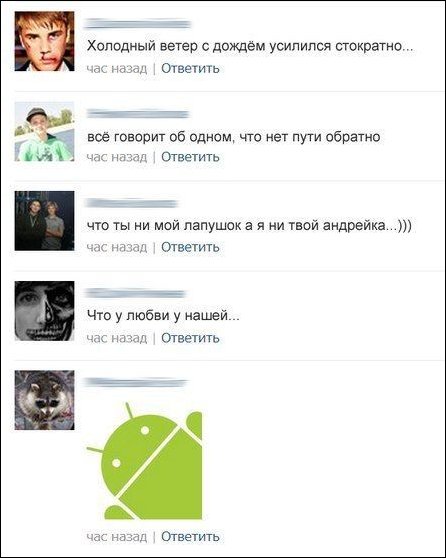Click avatar with green hoodie guy
The width and height of the screenshot is (446, 558).
[x=44, y=131]
